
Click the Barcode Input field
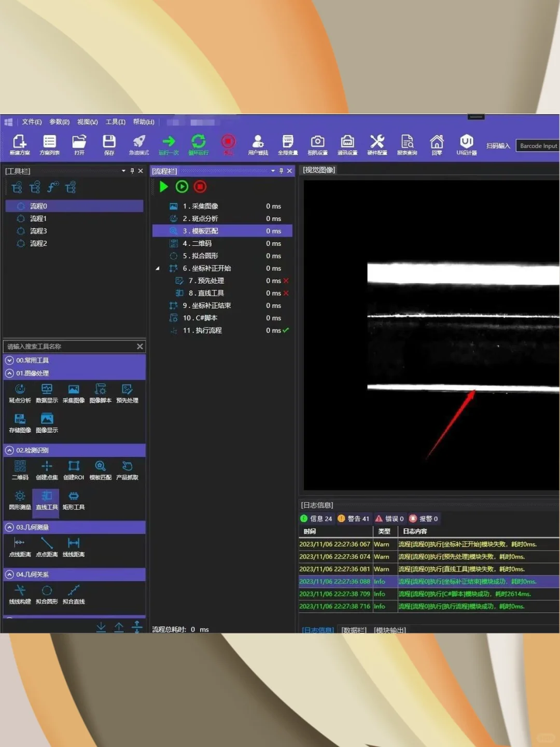(x=538, y=146)
